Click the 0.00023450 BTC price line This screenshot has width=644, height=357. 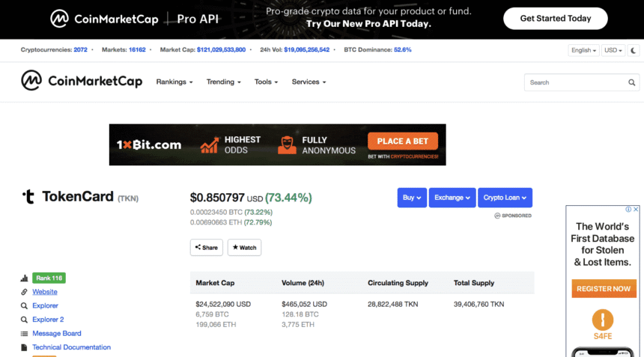[x=231, y=212]
